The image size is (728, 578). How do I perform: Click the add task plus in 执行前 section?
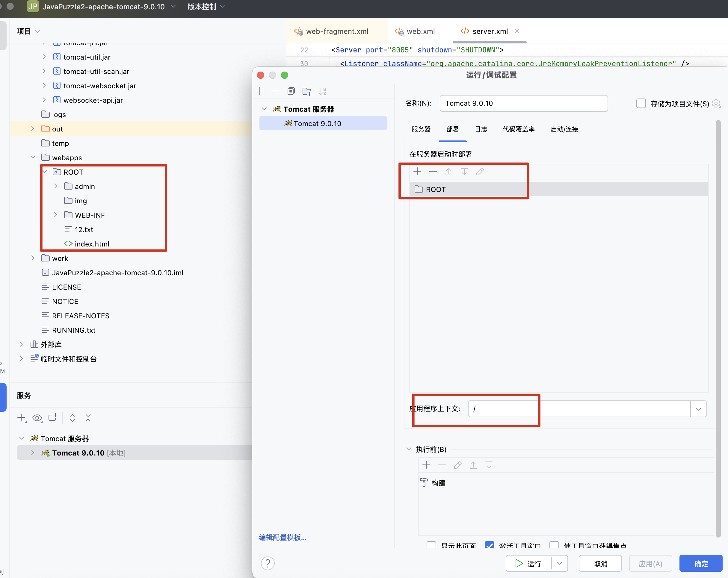426,465
